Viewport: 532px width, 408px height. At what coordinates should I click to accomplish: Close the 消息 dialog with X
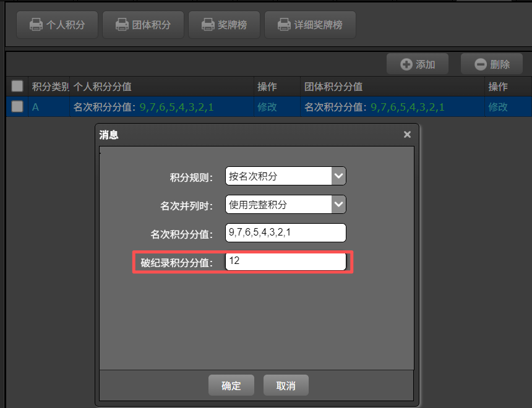[407, 134]
